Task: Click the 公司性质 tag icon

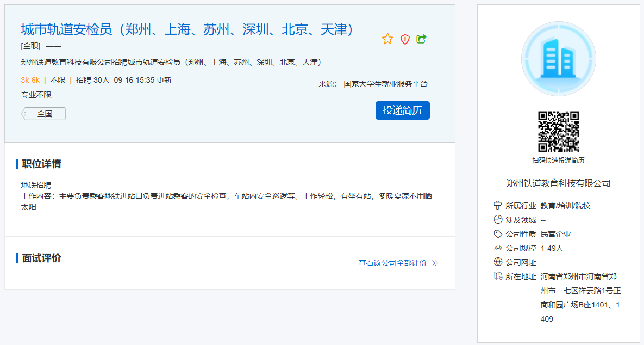Action: tap(498, 234)
